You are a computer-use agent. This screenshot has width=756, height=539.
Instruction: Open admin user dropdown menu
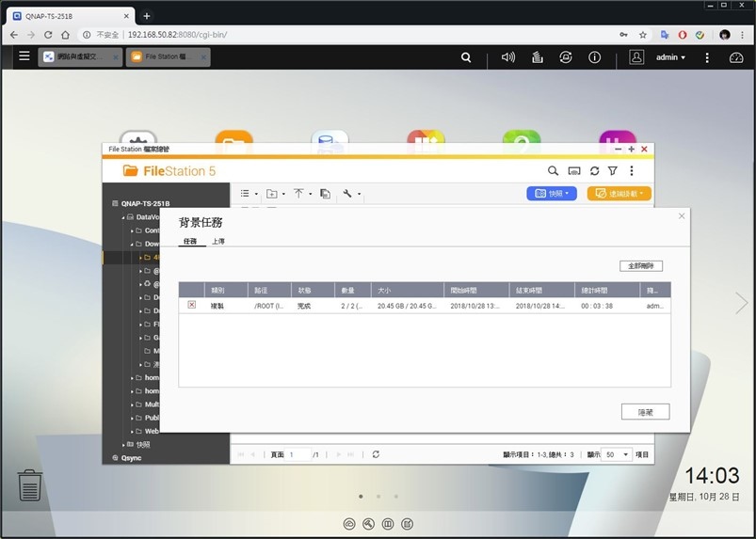(670, 57)
